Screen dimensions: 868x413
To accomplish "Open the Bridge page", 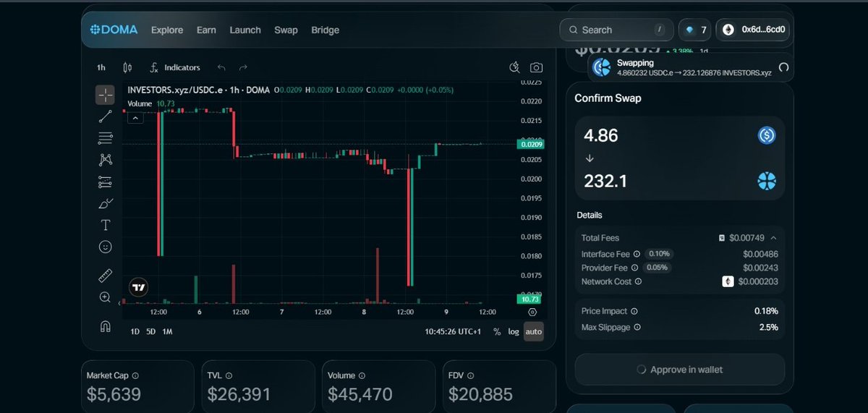I will coord(325,30).
